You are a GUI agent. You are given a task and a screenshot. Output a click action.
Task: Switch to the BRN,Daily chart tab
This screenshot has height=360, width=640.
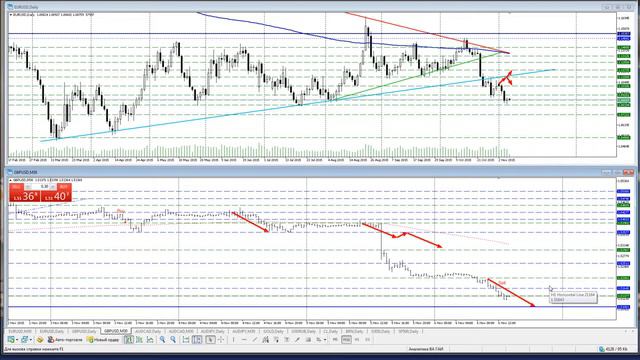coord(354,331)
